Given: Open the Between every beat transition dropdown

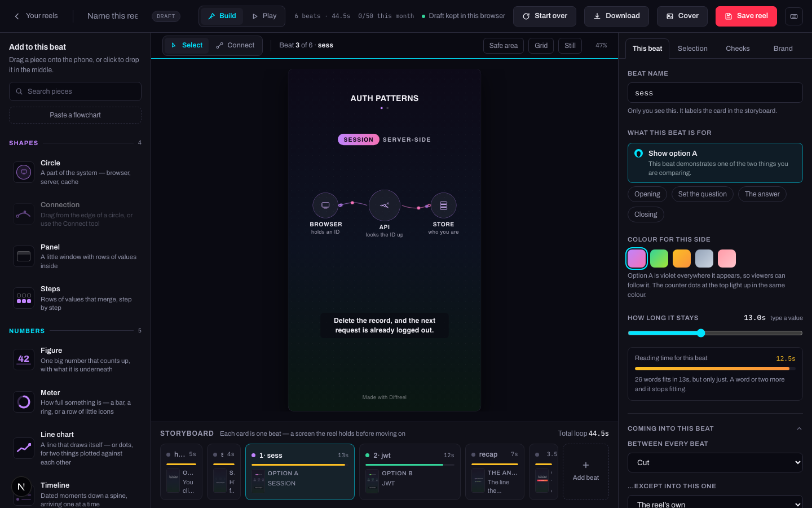Looking at the screenshot, I should [715, 462].
